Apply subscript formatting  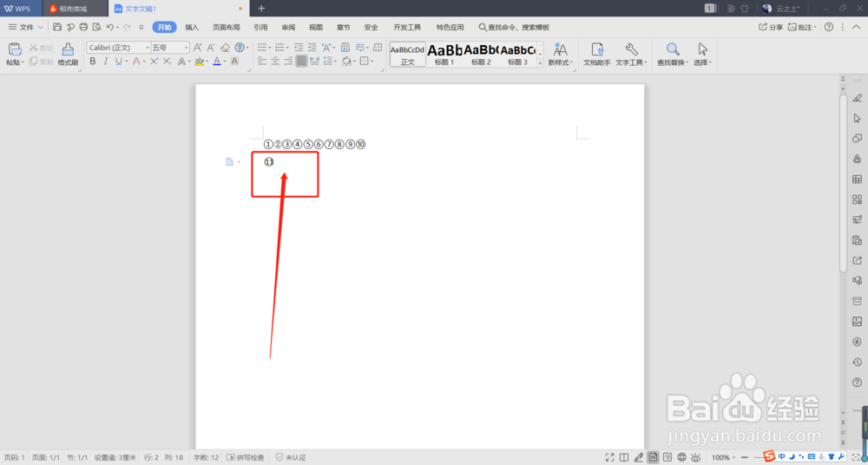[x=168, y=61]
